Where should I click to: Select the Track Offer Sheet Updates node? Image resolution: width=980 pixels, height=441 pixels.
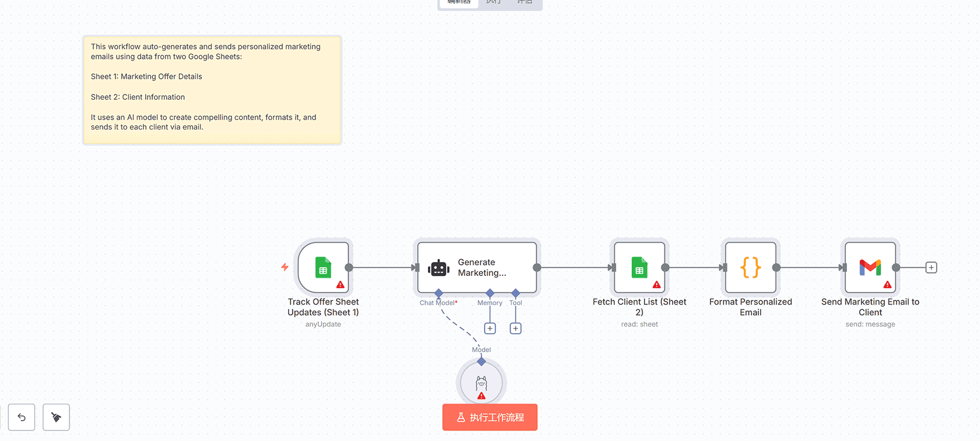323,267
